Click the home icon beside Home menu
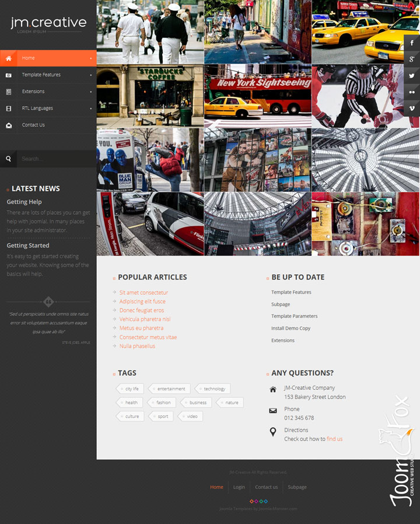 [9, 58]
